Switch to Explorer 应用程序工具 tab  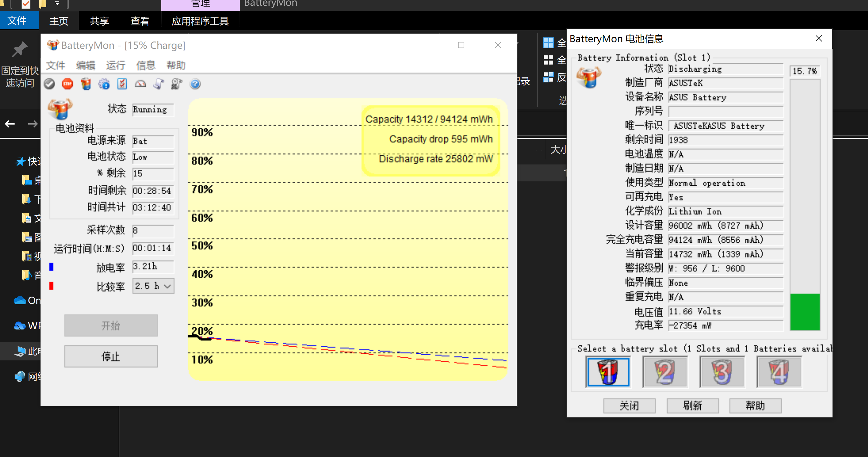pos(200,21)
